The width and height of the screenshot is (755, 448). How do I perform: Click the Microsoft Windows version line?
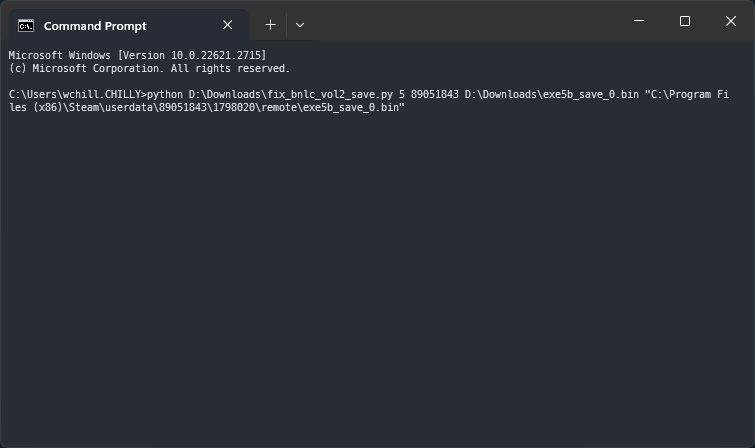point(137,54)
